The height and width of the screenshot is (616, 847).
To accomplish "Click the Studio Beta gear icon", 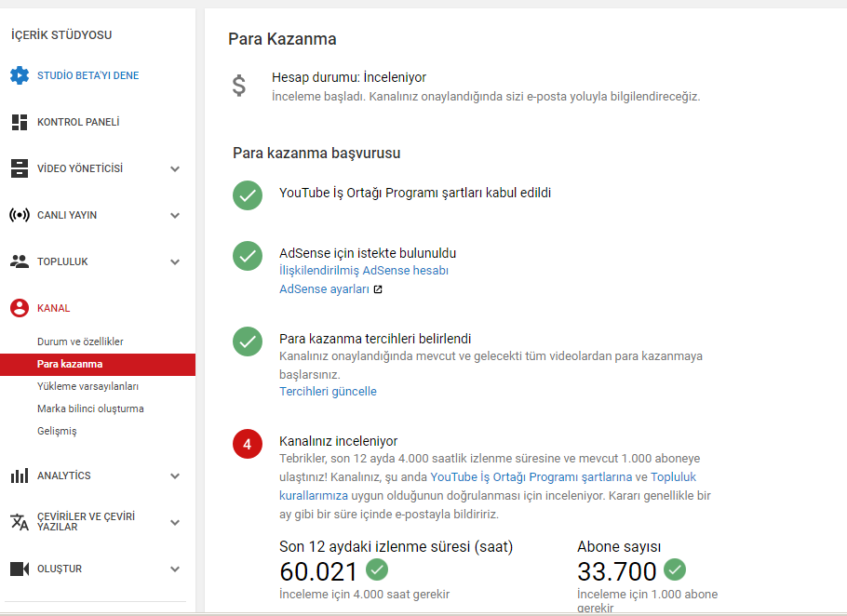I will (20, 75).
